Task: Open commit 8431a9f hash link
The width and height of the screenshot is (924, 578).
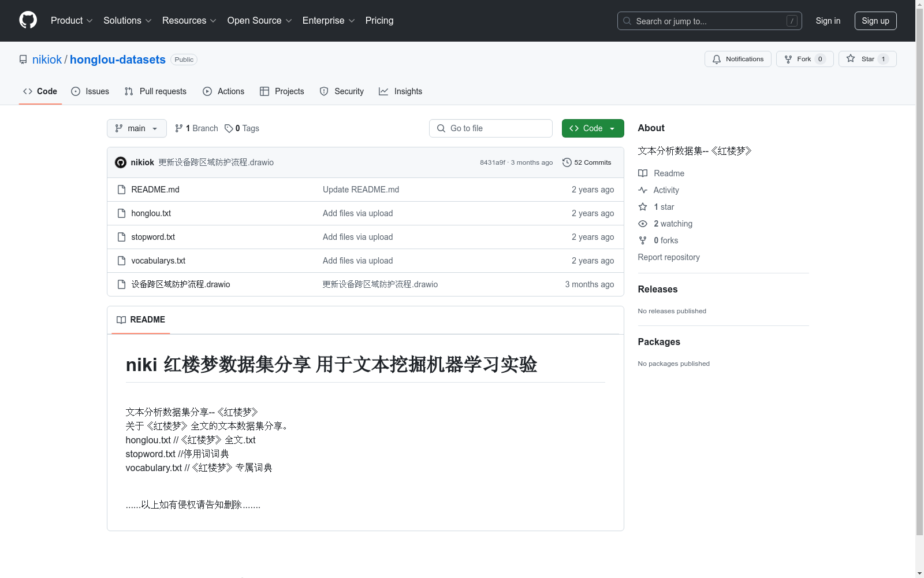Action: pyautogui.click(x=493, y=162)
